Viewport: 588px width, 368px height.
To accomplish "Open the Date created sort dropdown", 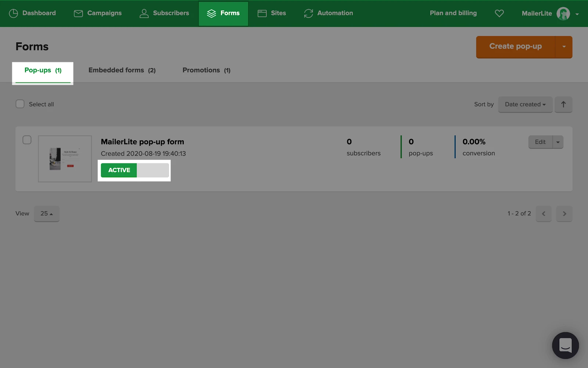I will click(525, 105).
